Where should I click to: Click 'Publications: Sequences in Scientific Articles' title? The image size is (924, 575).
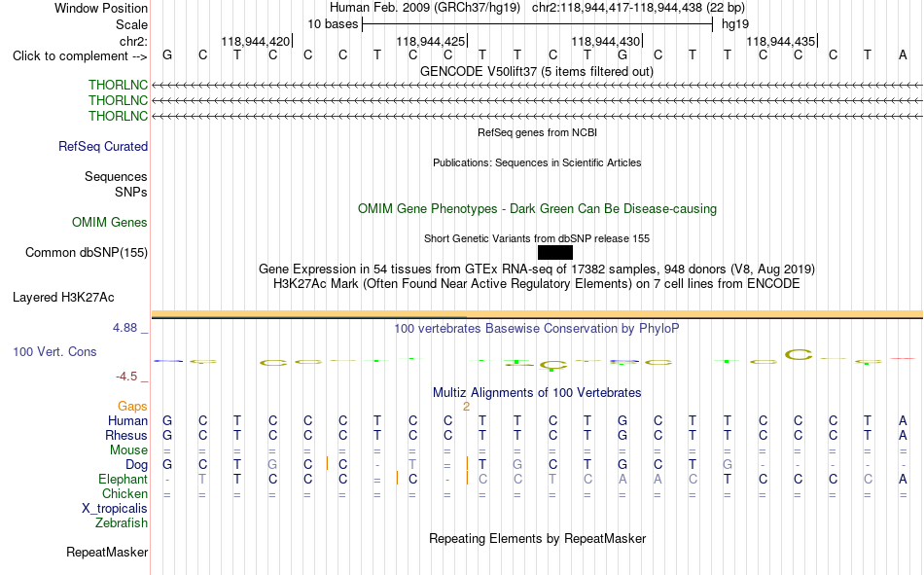(537, 162)
